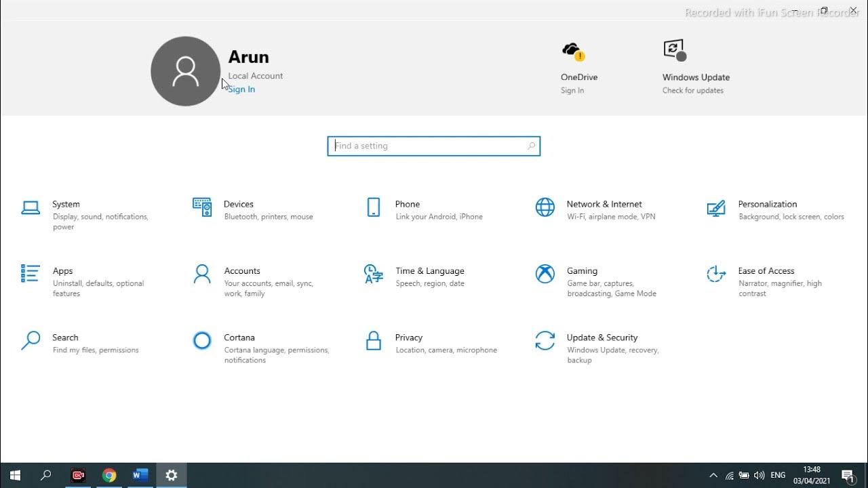Click the Ease of Access title
The image size is (868, 488).
(x=766, y=270)
